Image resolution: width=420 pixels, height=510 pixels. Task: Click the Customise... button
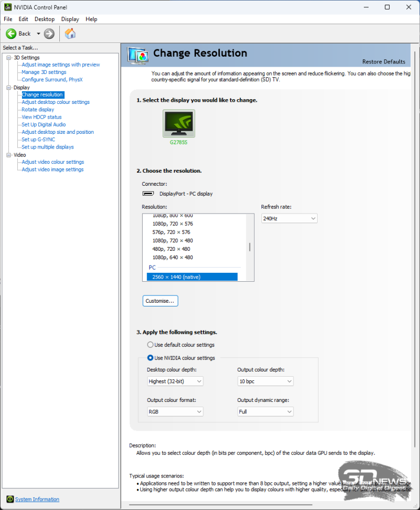pos(160,301)
